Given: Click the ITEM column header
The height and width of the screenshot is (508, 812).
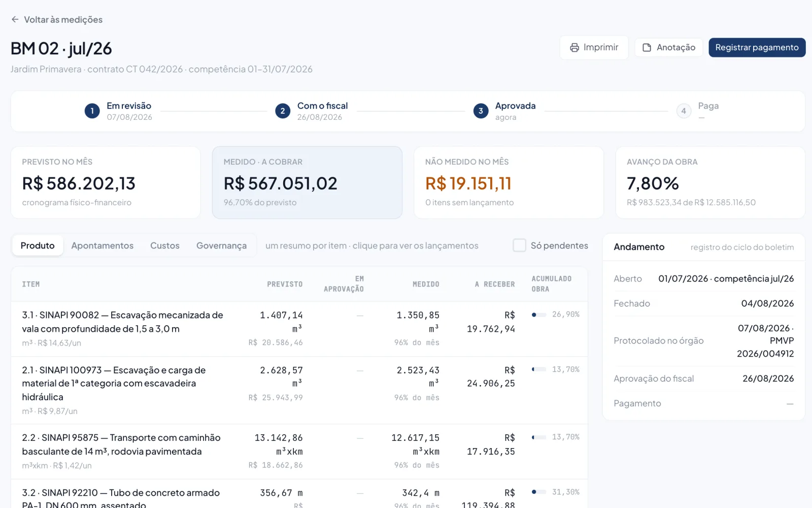Looking at the screenshot, I should [x=30, y=284].
